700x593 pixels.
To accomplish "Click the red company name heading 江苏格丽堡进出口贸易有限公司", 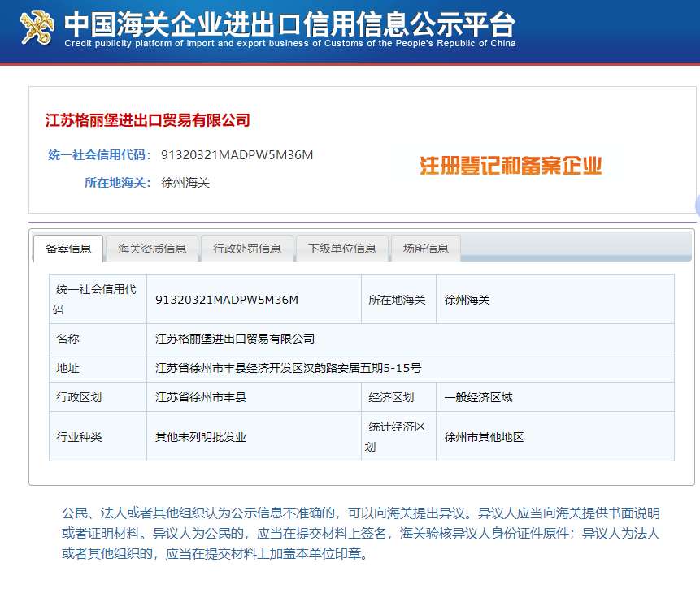I will click(x=148, y=120).
